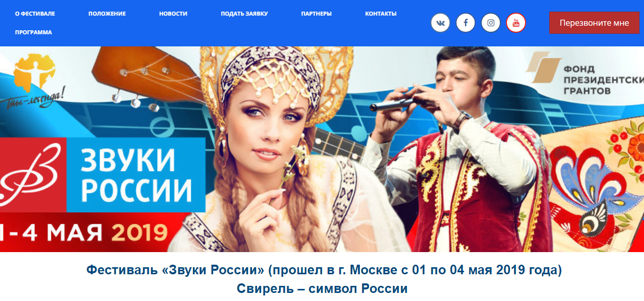
Task: Click the «Свирель – символ России» heading
Action: click(x=322, y=289)
